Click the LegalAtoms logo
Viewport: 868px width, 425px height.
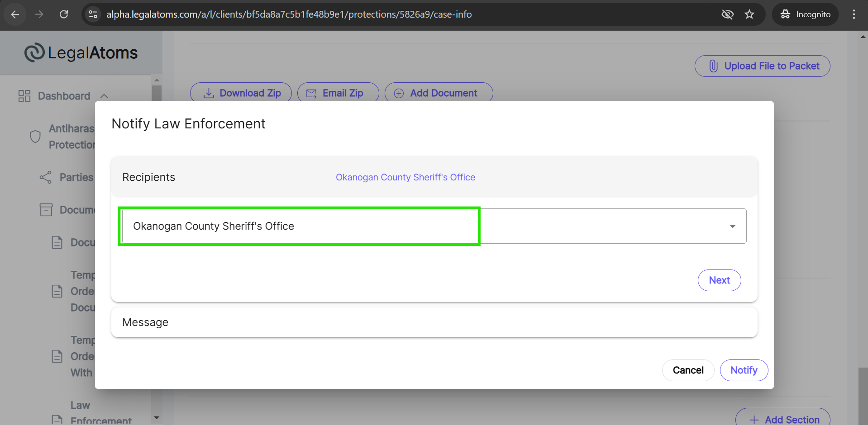point(81,53)
